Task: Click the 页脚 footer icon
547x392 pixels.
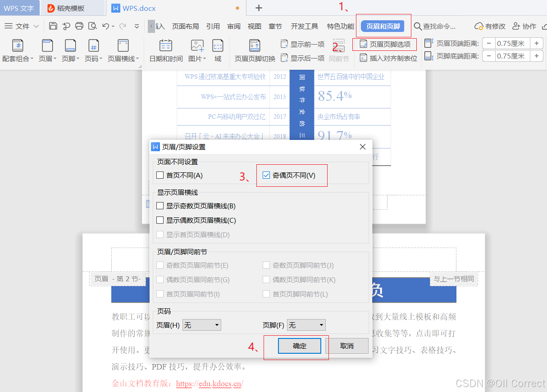Action: [70, 46]
